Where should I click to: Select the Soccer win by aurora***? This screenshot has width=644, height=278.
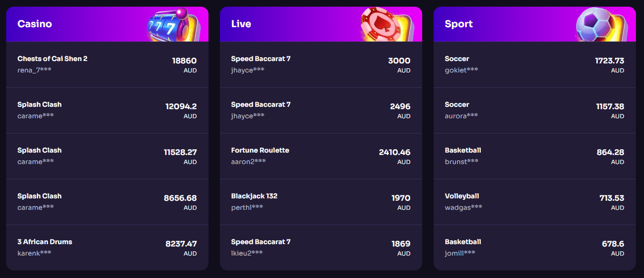(535, 110)
